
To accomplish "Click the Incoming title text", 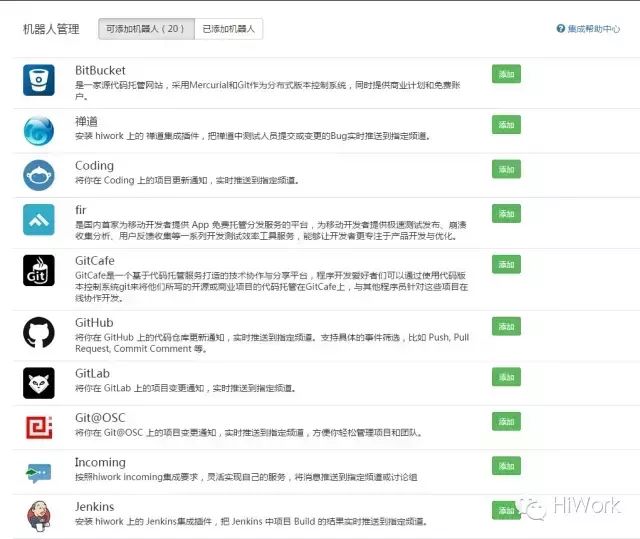I will click(x=100, y=462).
